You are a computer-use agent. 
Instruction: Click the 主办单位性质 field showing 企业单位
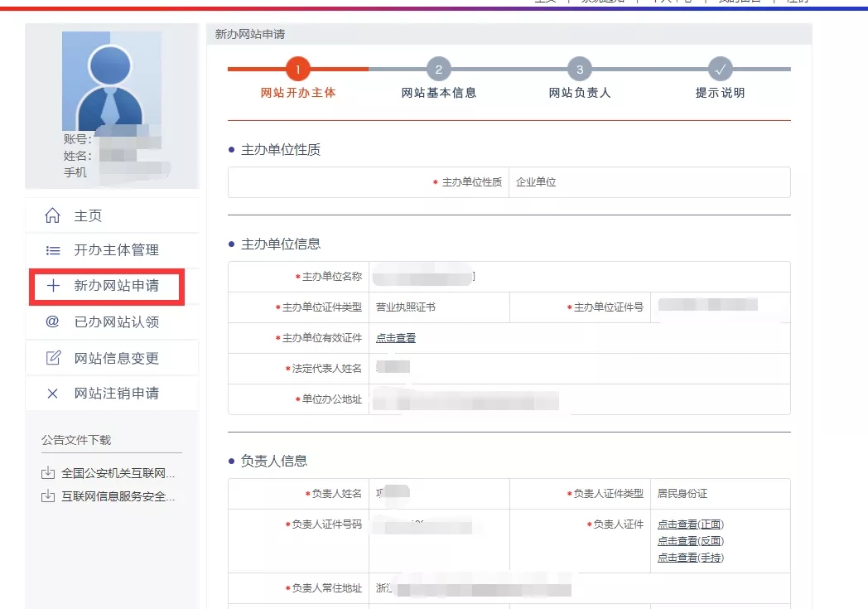point(536,182)
